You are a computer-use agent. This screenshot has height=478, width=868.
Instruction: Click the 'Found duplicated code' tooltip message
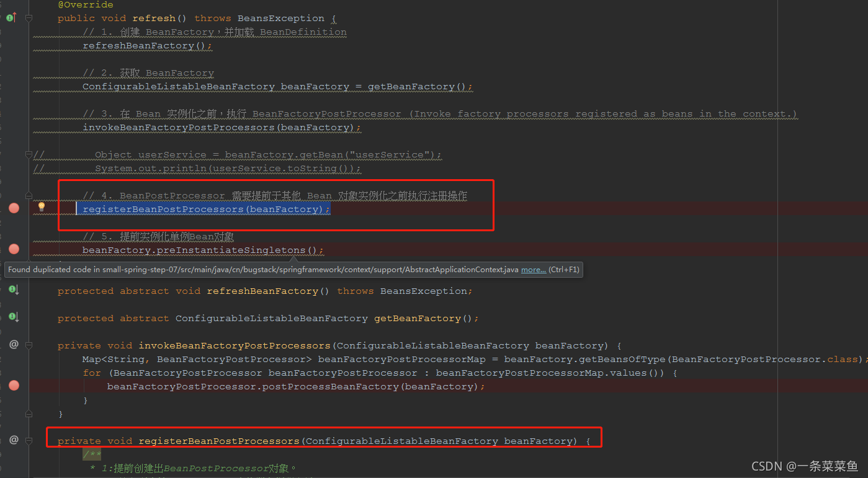(263, 270)
